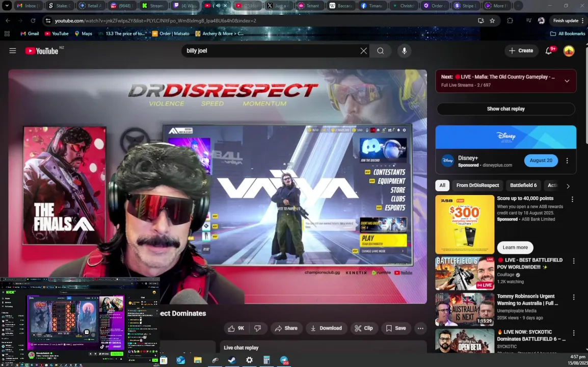Click Learn more on the ASB ad
This screenshot has height=367, width=588.
point(515,247)
